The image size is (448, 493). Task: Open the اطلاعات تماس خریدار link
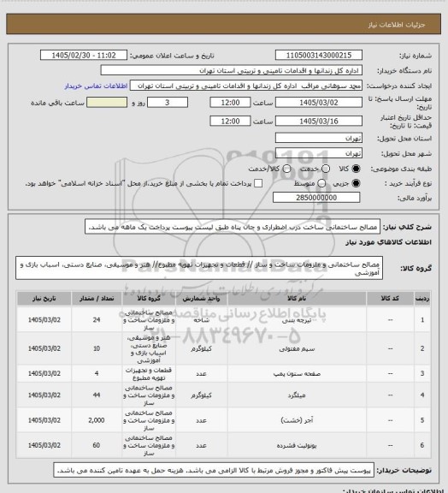[96, 86]
